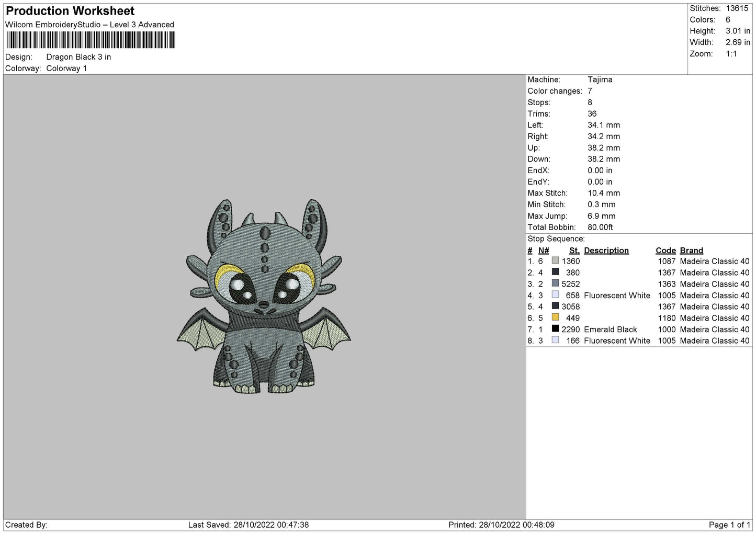Click stitch count 380 in stop 2
Image resolution: width=756 pixels, height=534 pixels.
click(x=573, y=272)
